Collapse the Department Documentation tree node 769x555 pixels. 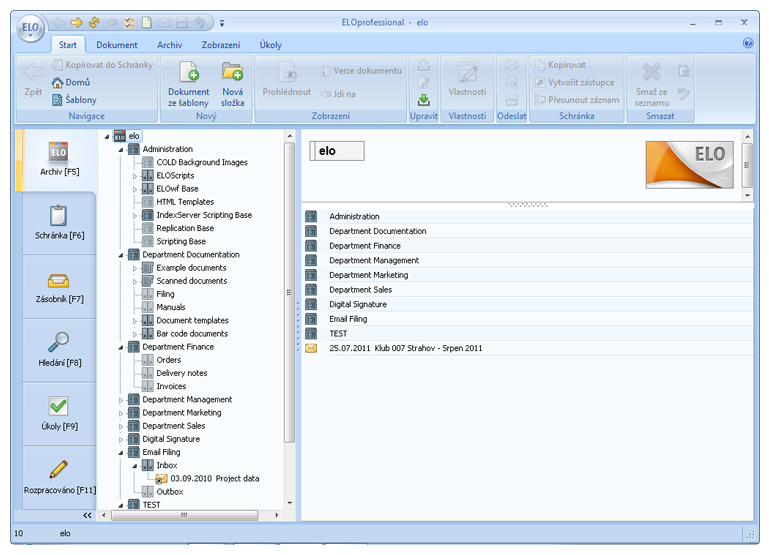pyautogui.click(x=121, y=255)
